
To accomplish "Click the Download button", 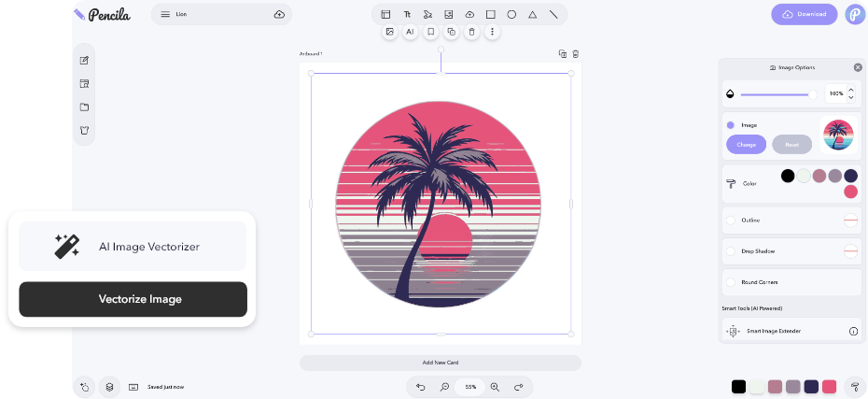I will click(804, 14).
